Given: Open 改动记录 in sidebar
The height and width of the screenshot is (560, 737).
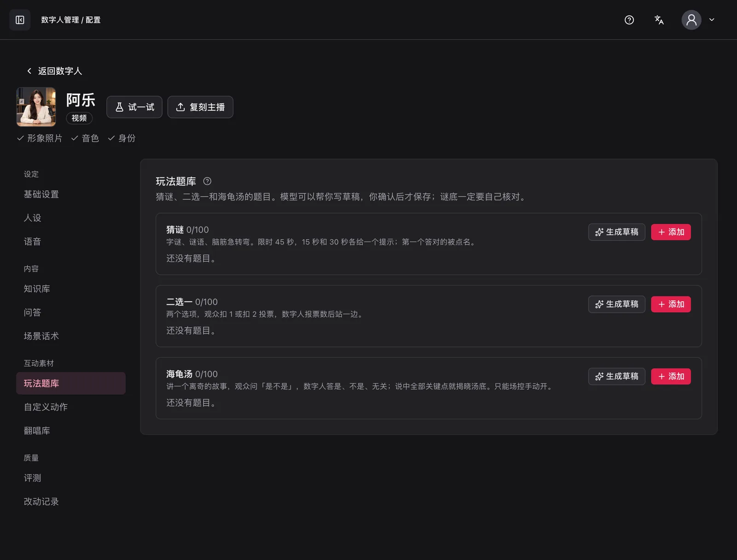Looking at the screenshot, I should coord(71,502).
